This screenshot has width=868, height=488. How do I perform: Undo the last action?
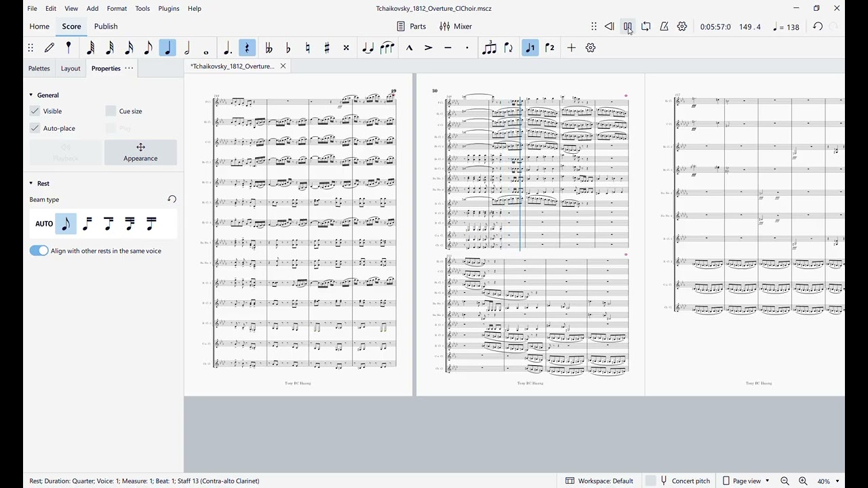coord(818,26)
